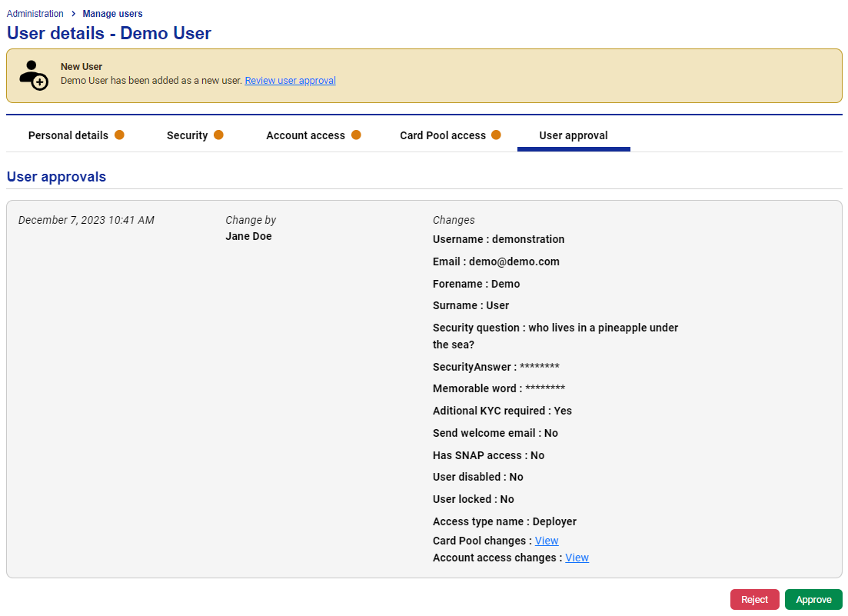The image size is (848, 616).
Task: Click Has SNAP access : No
Action: (488, 455)
